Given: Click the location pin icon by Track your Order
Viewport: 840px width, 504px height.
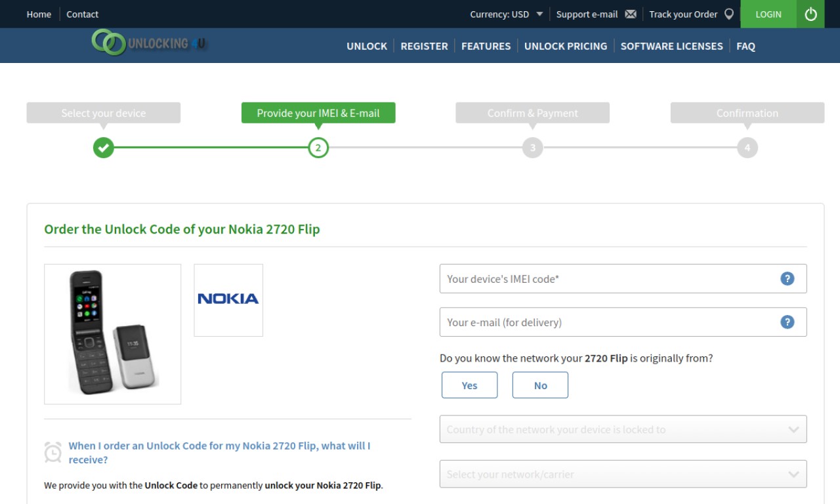Looking at the screenshot, I should coord(728,14).
